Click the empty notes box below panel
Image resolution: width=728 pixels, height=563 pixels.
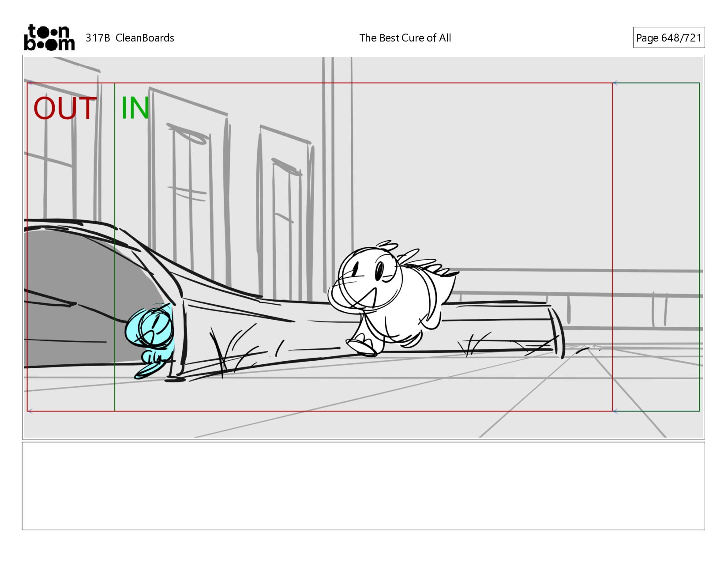tap(363, 486)
